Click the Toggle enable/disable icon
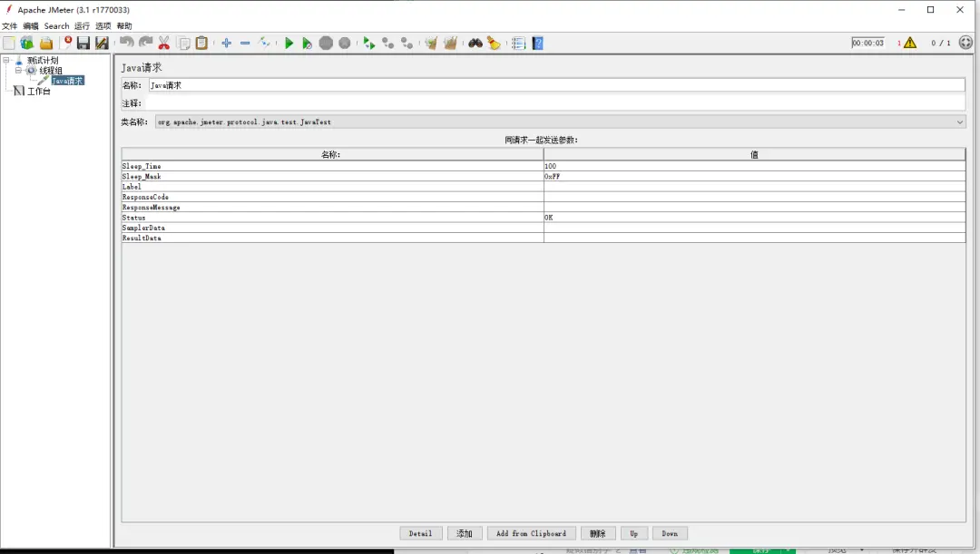 (264, 44)
